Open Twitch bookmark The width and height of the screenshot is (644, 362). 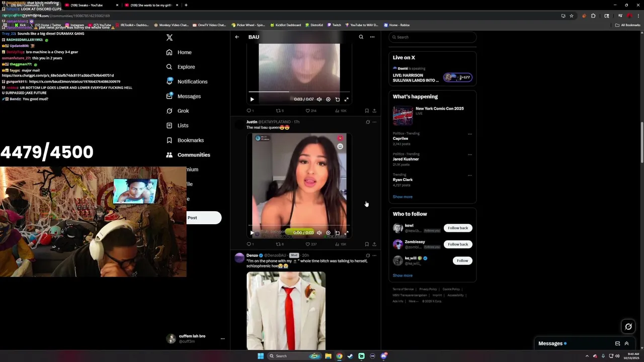(334, 25)
